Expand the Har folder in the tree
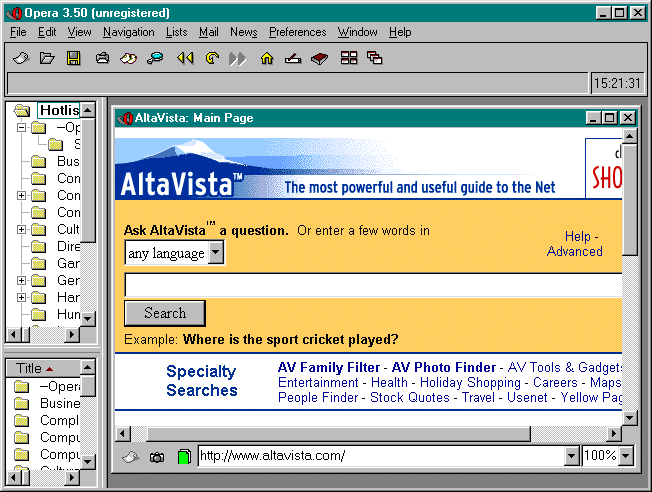652x492 pixels. click(x=21, y=298)
